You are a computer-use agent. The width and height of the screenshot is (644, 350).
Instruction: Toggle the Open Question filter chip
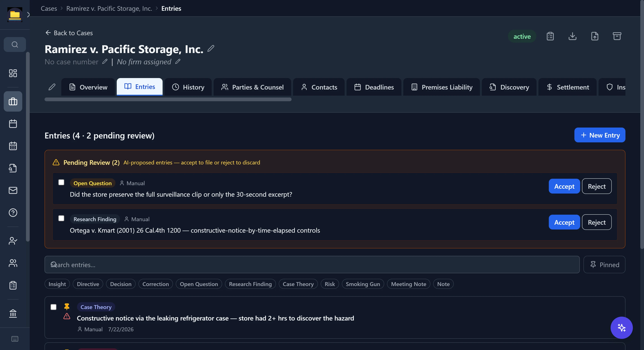(199, 284)
